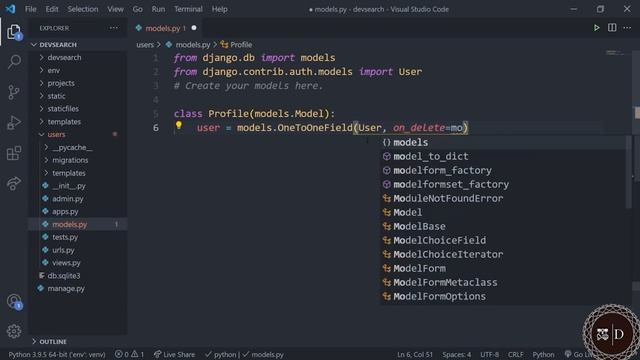Click 'users' breadcrumb segment
Image resolution: width=640 pixels, height=360 pixels.
145,44
